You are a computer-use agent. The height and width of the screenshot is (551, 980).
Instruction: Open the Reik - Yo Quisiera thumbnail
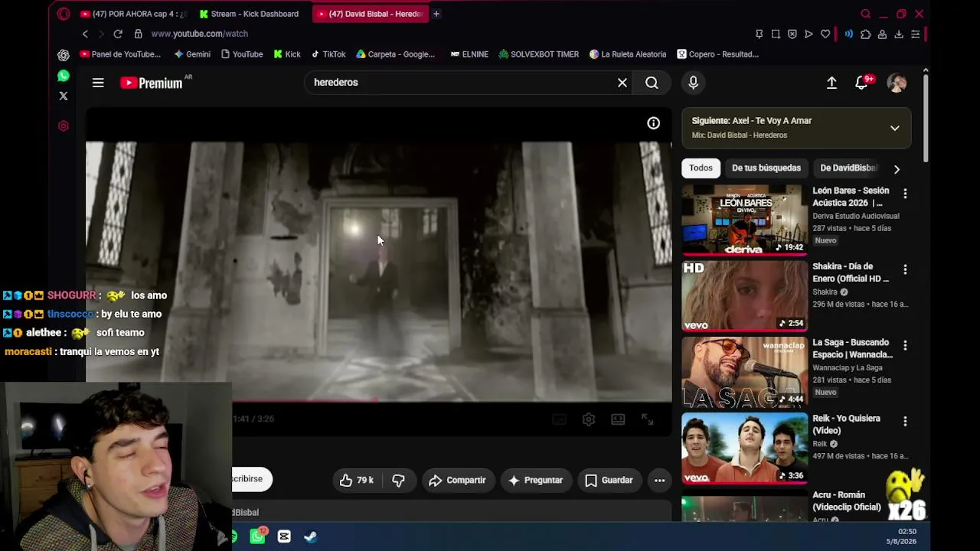tap(744, 448)
